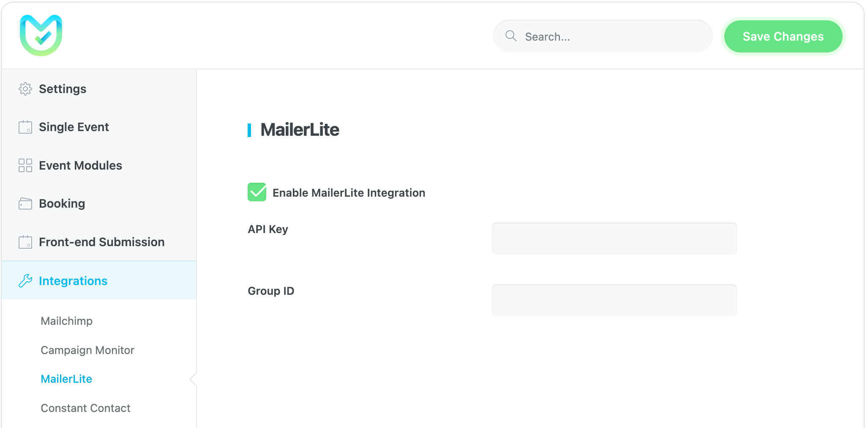Collapse the Integrations section
This screenshot has height=428, width=868.
click(x=73, y=281)
